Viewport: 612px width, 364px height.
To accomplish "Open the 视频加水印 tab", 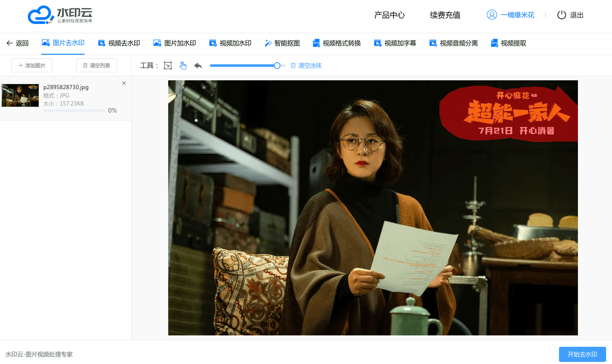I will 230,43.
